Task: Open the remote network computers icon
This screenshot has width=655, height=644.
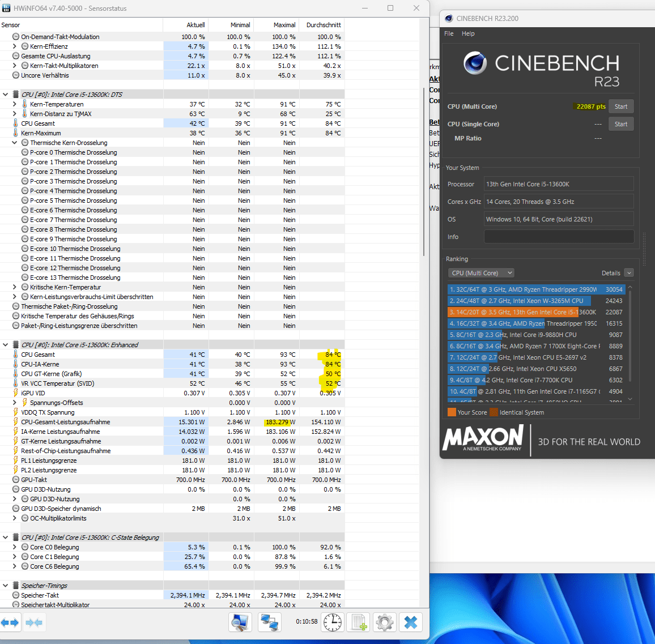Action: [x=270, y=622]
